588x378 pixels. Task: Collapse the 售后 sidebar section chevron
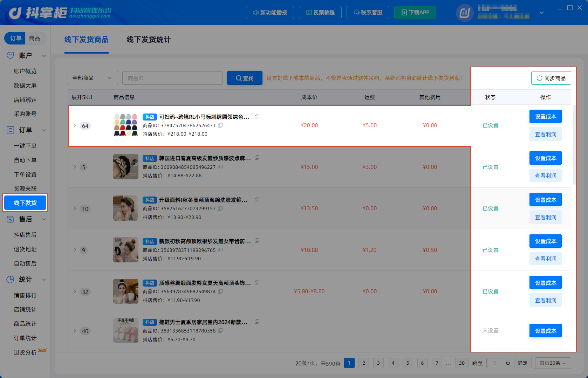coord(44,219)
